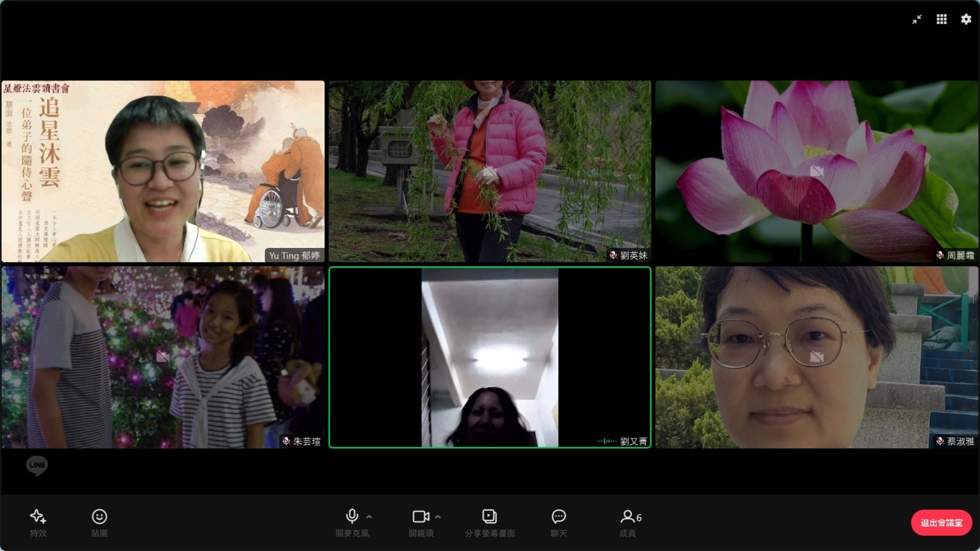Expand camera options arrow

pyautogui.click(x=438, y=517)
